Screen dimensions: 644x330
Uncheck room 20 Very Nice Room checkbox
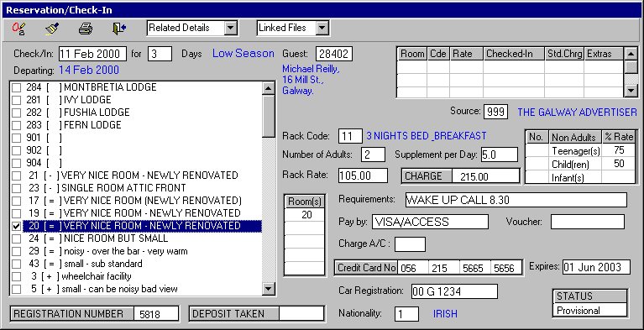tap(16, 227)
